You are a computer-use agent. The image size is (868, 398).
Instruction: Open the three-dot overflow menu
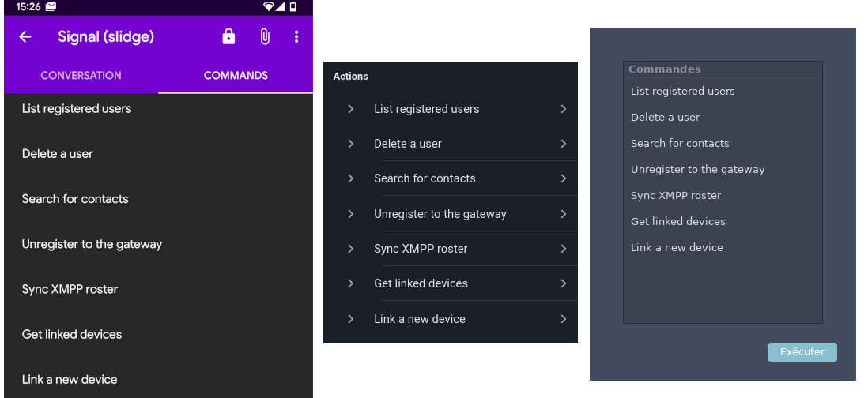(296, 37)
